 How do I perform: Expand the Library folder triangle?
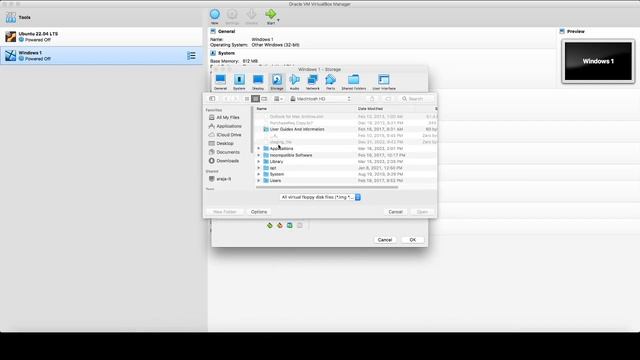tap(258, 162)
